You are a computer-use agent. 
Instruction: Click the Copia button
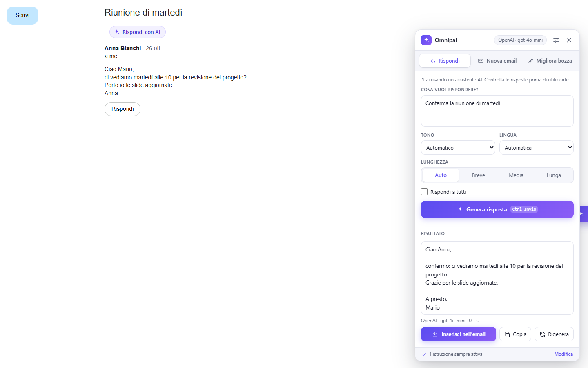(515, 334)
